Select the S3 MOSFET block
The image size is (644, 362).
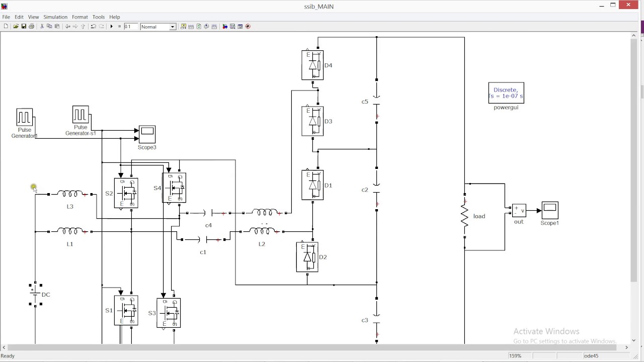click(169, 313)
